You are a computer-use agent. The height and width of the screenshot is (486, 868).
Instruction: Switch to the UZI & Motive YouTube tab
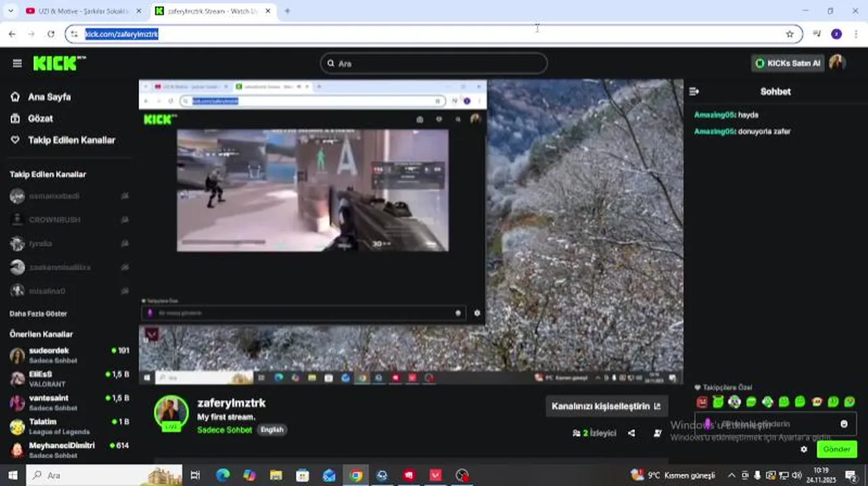click(x=84, y=11)
